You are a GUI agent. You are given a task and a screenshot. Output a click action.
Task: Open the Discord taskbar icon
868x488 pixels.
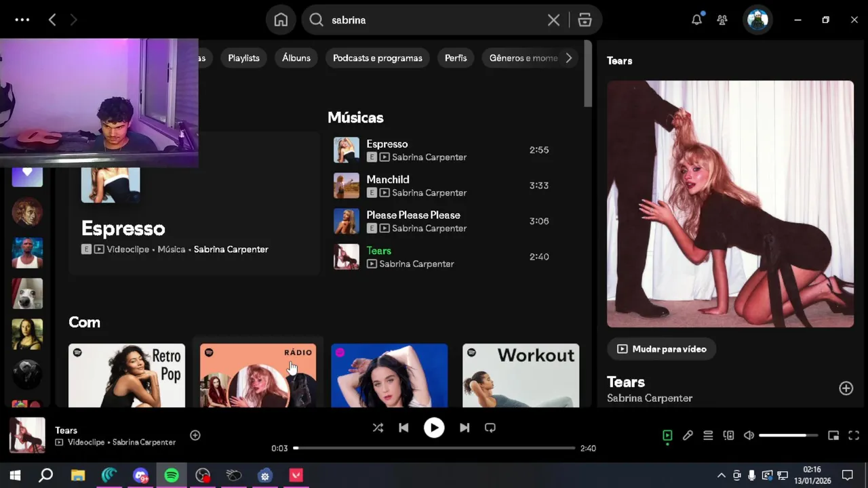click(140, 475)
